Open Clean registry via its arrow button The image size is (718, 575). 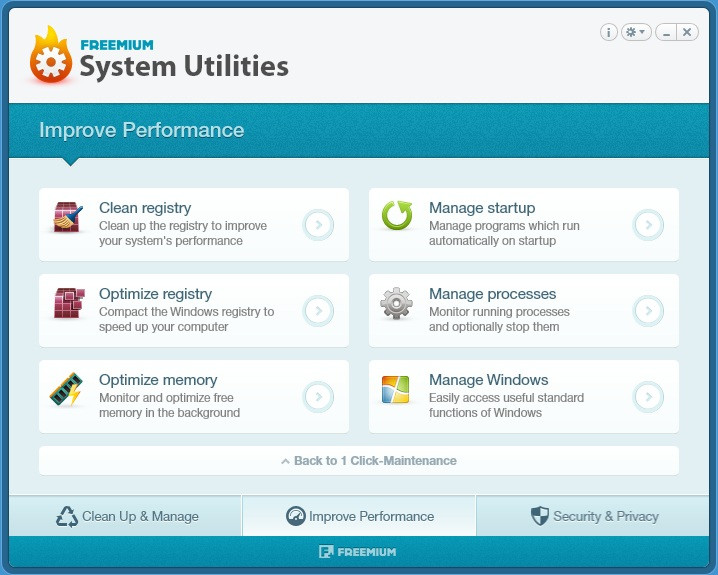coord(318,225)
